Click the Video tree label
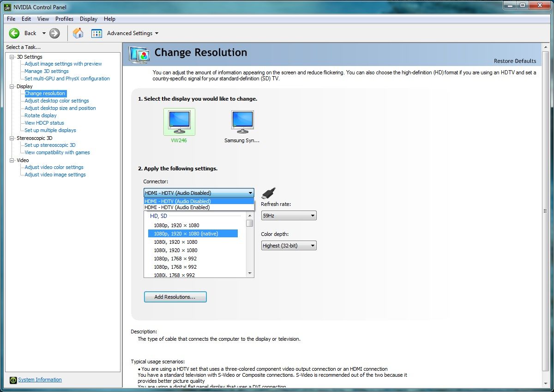 point(23,160)
